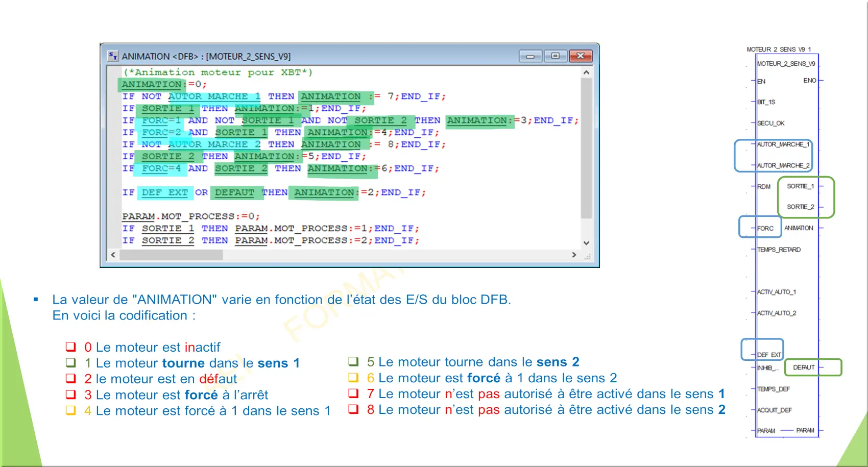868x467 pixels.
Task: Click the DEFAUT output pin on the block
Action: 804,367
